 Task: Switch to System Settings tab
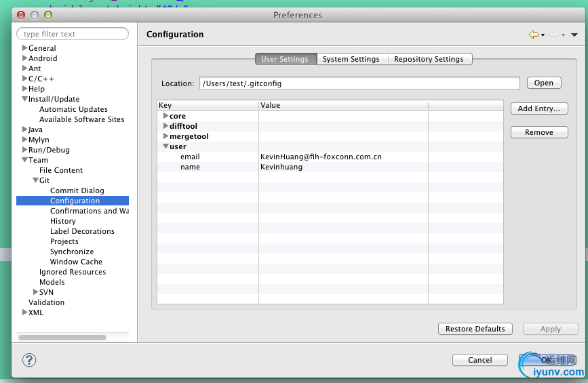click(x=351, y=59)
